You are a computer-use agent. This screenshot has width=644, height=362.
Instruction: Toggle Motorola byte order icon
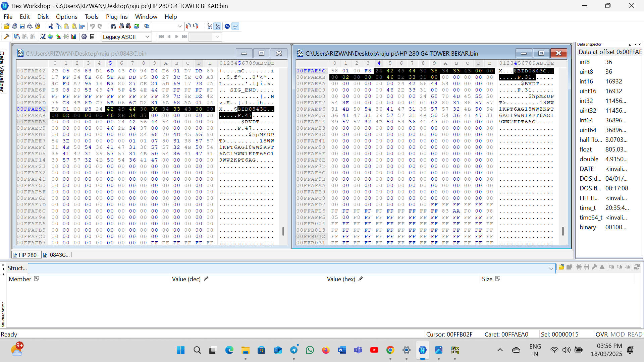pyautogui.click(x=227, y=26)
